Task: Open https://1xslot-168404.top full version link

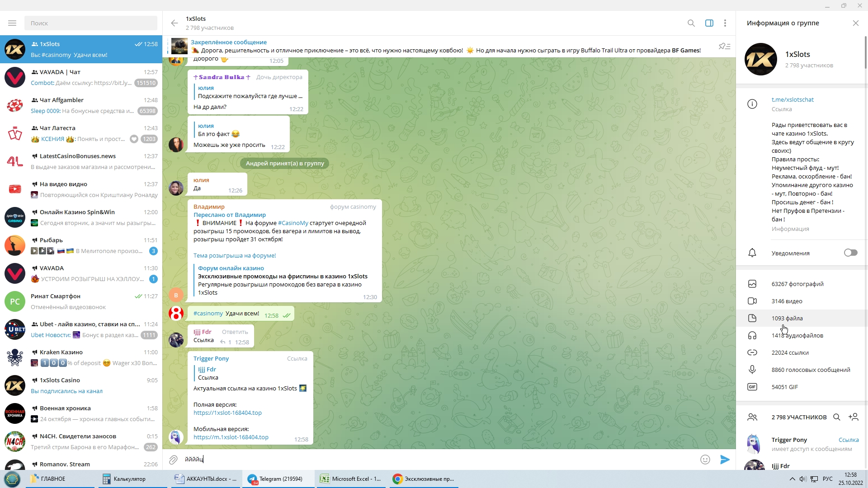Action: coord(227,413)
